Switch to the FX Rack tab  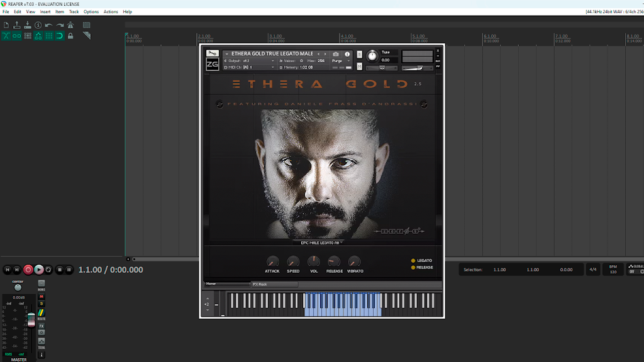coord(275,284)
